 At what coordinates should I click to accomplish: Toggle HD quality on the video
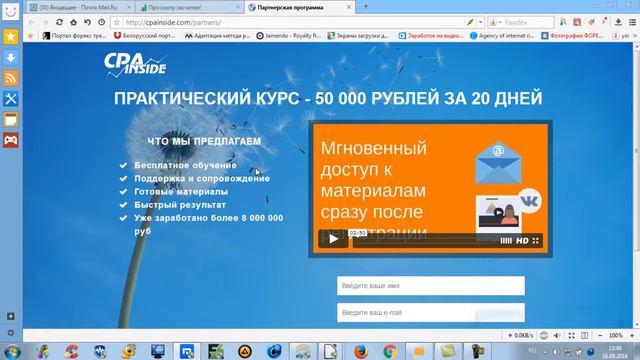point(522,241)
